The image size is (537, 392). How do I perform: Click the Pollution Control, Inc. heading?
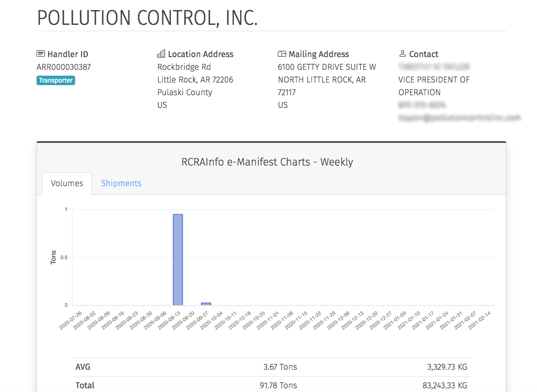click(x=147, y=18)
